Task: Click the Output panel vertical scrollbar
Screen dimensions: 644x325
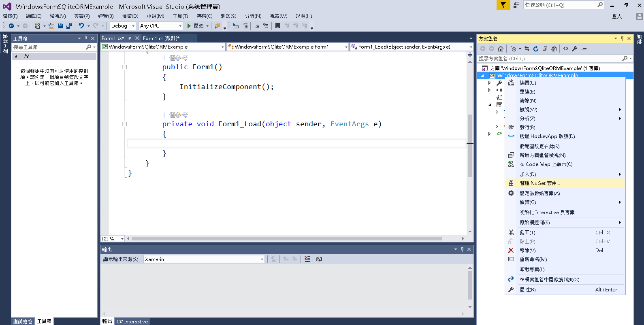Action: coord(470,285)
